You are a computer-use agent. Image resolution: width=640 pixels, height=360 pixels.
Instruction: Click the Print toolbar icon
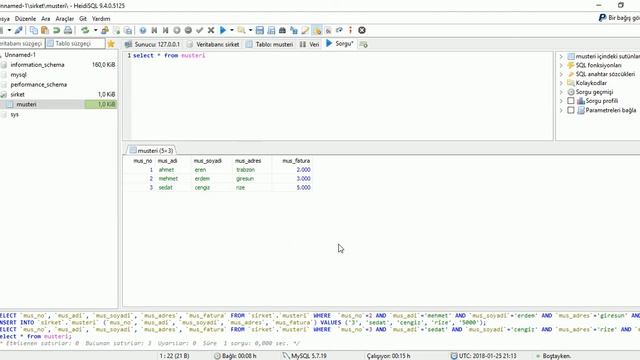68,30
